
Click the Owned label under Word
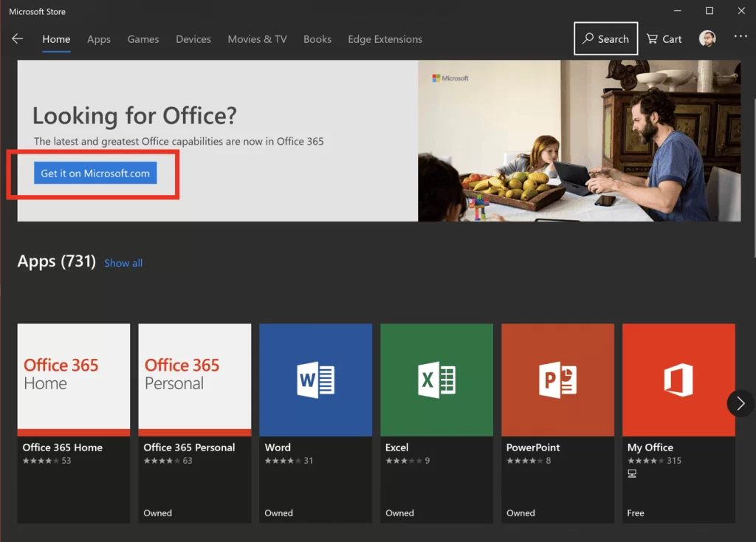278,513
